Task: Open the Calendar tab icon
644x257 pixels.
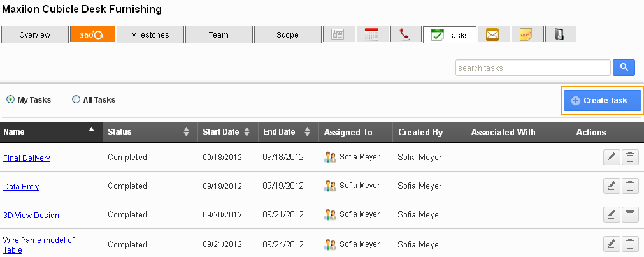Action: (x=372, y=34)
